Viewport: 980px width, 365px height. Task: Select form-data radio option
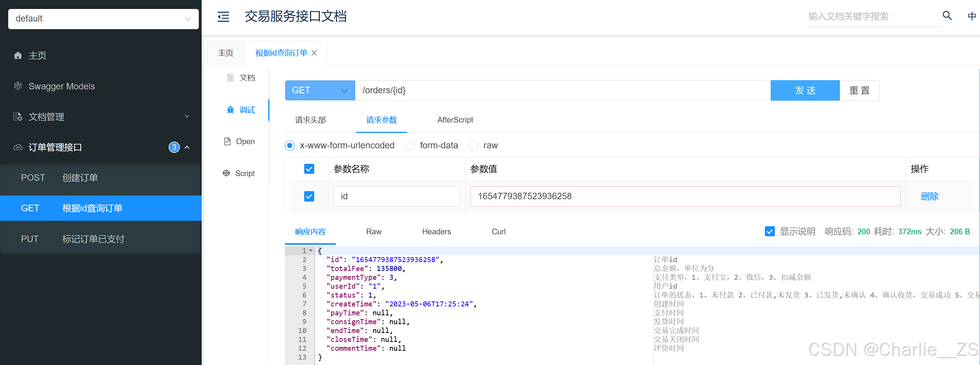pos(410,145)
